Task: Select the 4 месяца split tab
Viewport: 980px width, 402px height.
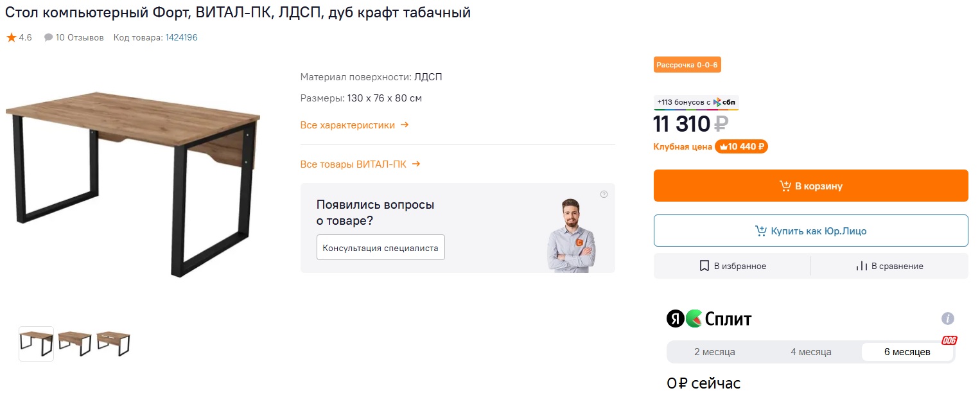Action: [x=810, y=352]
